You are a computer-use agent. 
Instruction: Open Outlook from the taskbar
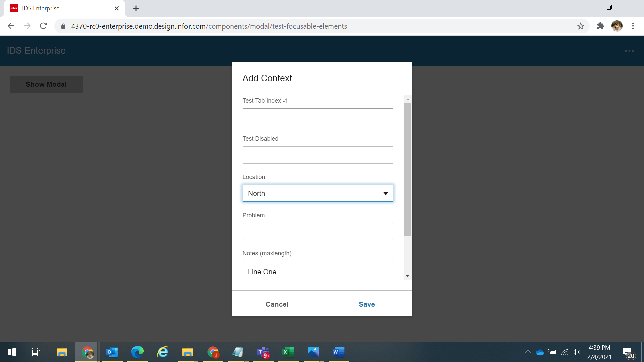[112, 352]
